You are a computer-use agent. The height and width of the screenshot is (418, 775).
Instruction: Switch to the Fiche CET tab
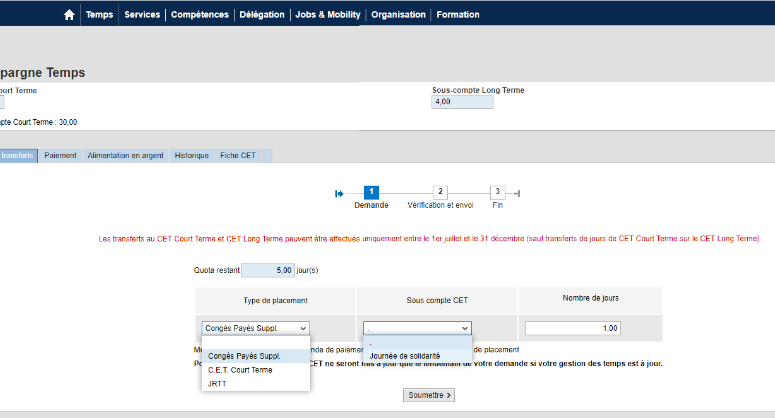tap(238, 156)
